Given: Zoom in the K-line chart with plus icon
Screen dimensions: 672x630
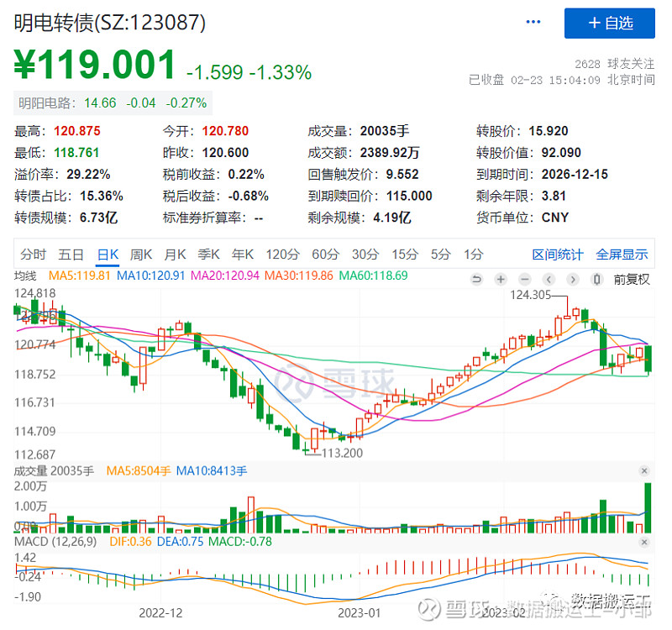Looking at the screenshot, I should (500, 280).
